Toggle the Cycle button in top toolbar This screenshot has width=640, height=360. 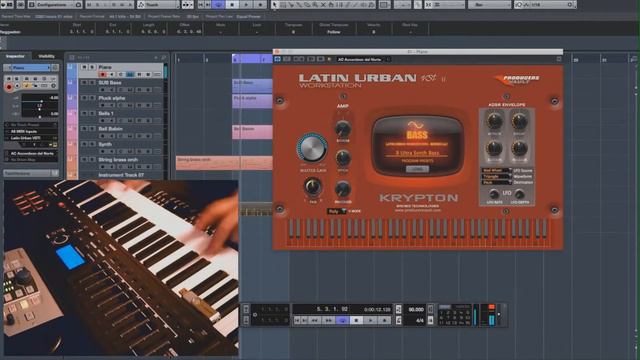click(x=218, y=5)
